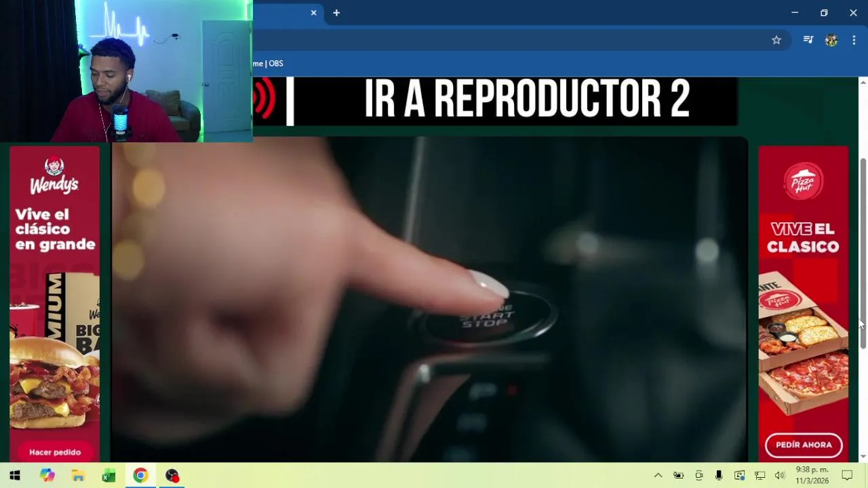Click the Pizza Hut box image
868x488 pixels.
tap(804, 342)
